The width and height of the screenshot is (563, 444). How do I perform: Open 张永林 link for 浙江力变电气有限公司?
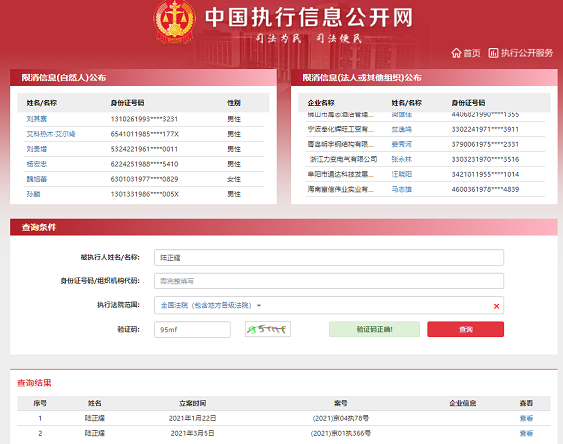[401, 159]
